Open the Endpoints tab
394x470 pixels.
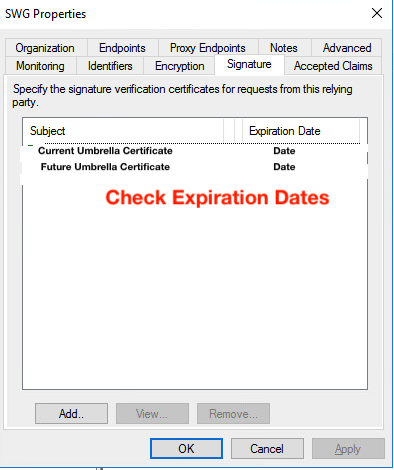tap(122, 48)
